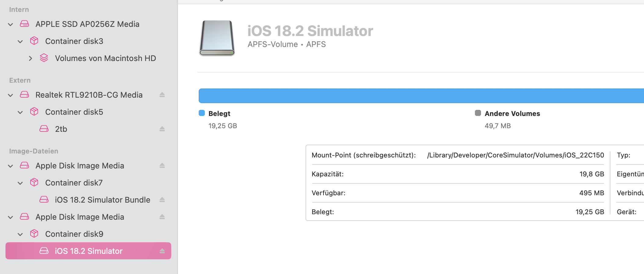Click the Andere Volumes legend label
This screenshot has height=274, width=644.
pos(512,114)
